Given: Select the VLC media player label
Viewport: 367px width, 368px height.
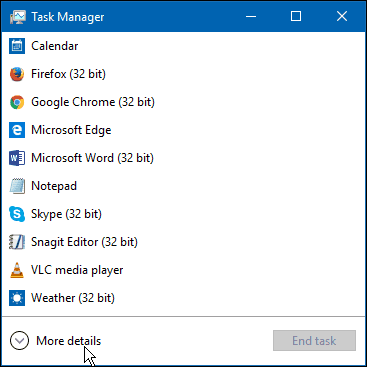Looking at the screenshot, I should [x=77, y=270].
